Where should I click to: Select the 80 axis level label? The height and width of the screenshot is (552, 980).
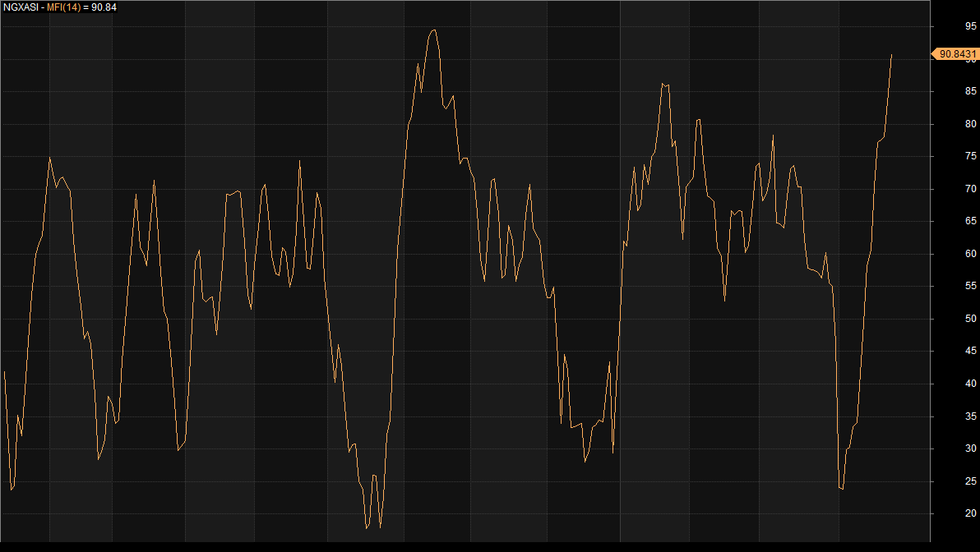[970, 124]
